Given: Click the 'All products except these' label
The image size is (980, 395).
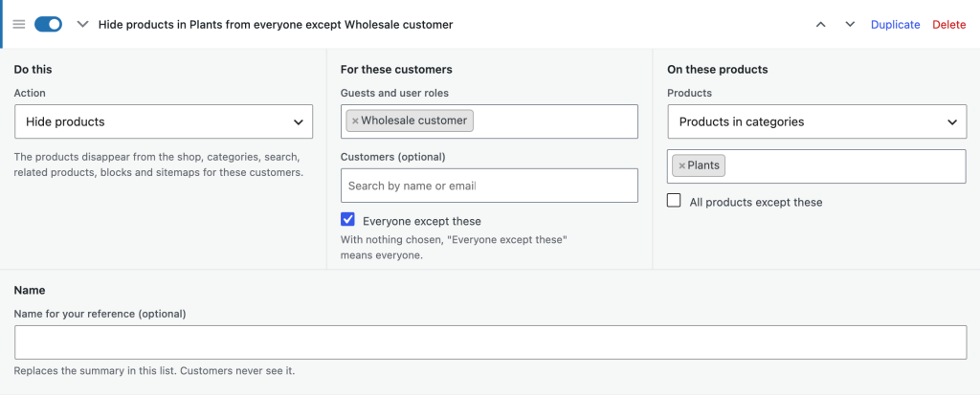Looking at the screenshot, I should (x=756, y=203).
